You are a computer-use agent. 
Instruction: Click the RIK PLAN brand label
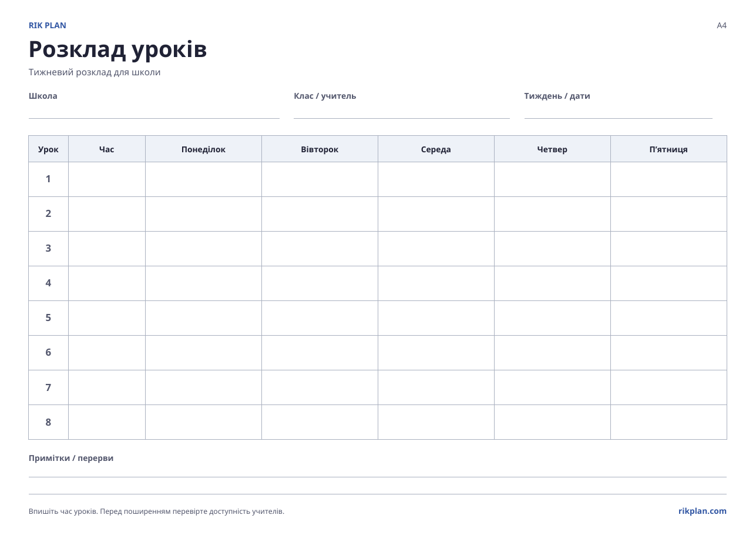48,25
